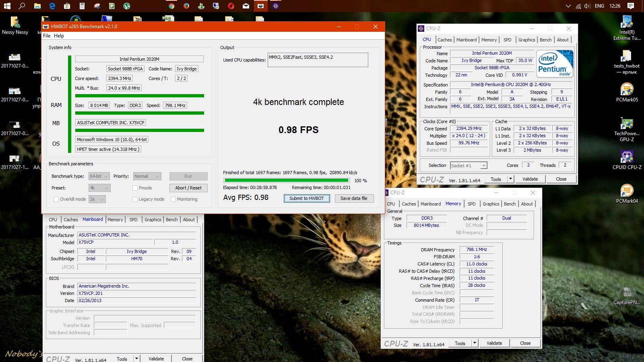Enable the Monitoring checkbox
Screen dimensions: 644x362
point(173,199)
